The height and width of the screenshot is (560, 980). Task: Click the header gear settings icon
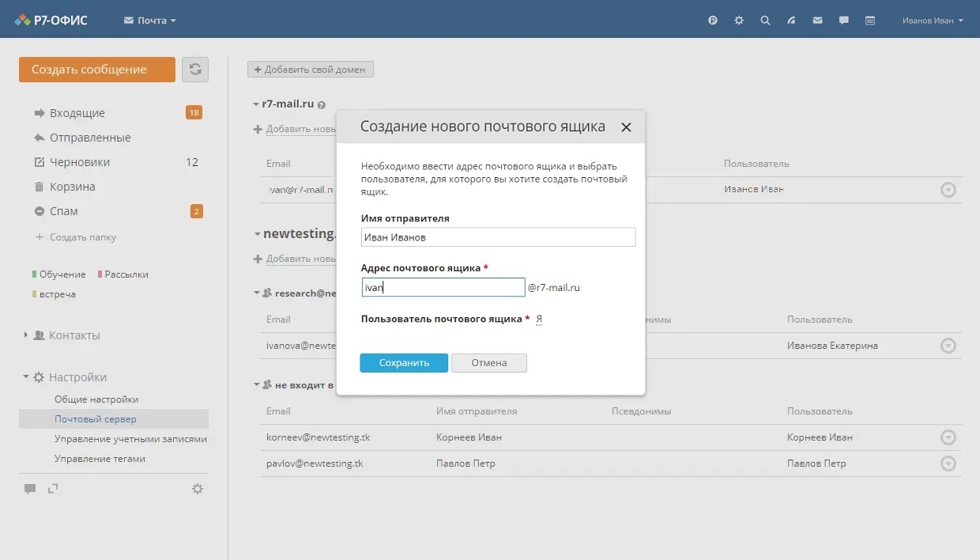click(739, 21)
